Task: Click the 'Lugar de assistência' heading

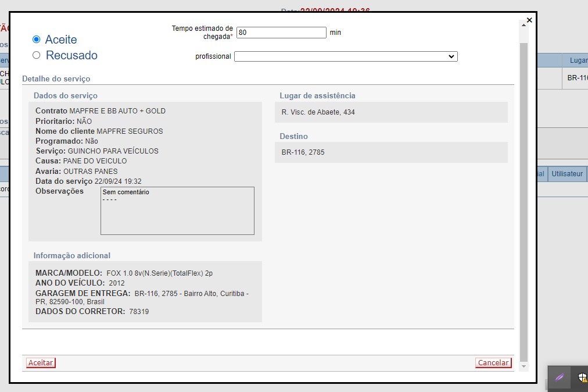Action: pyautogui.click(x=317, y=96)
